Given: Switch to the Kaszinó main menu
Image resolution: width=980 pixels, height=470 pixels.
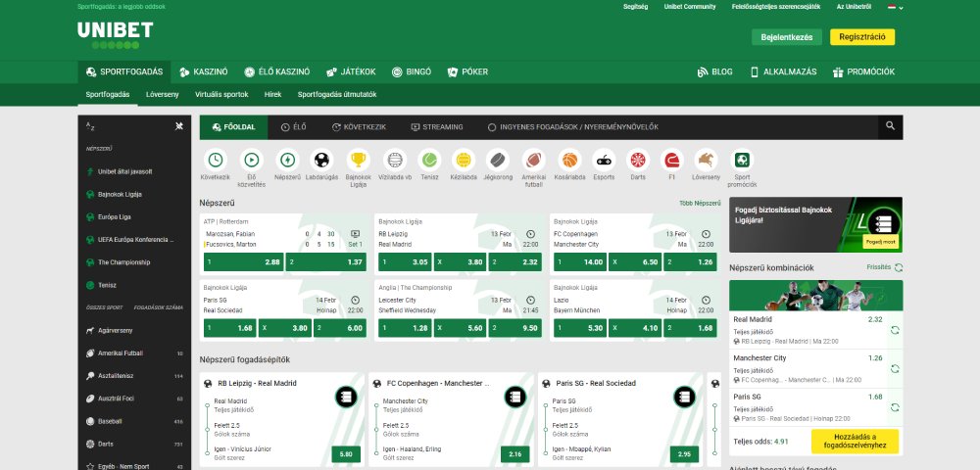Looking at the screenshot, I should click(x=203, y=71).
